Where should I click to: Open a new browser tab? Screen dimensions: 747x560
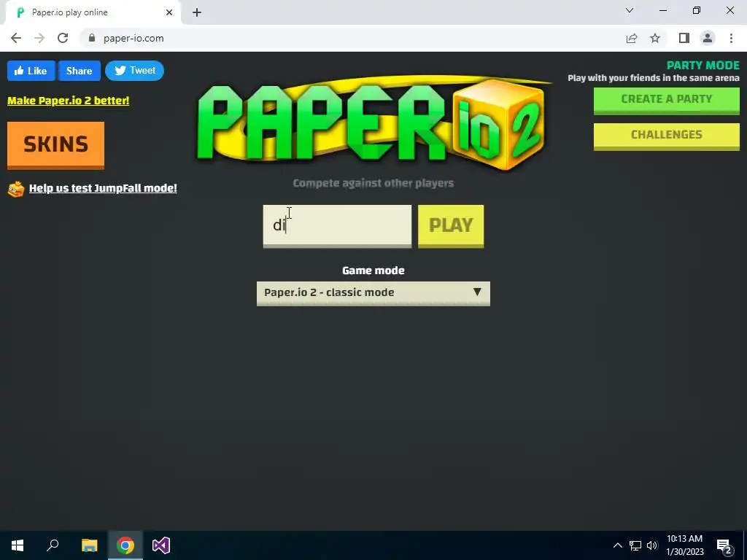(x=197, y=12)
